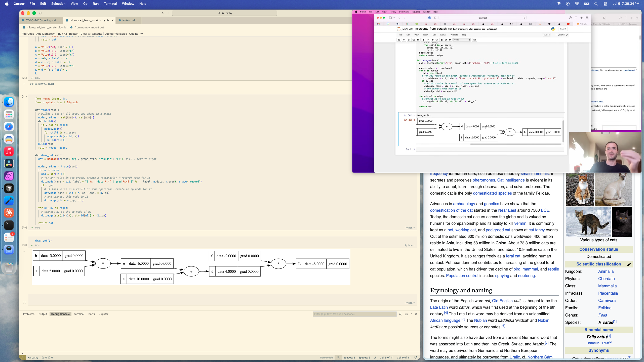Open Spotlight search in the menu bar
The height and width of the screenshot is (362, 644).
coord(596,4)
